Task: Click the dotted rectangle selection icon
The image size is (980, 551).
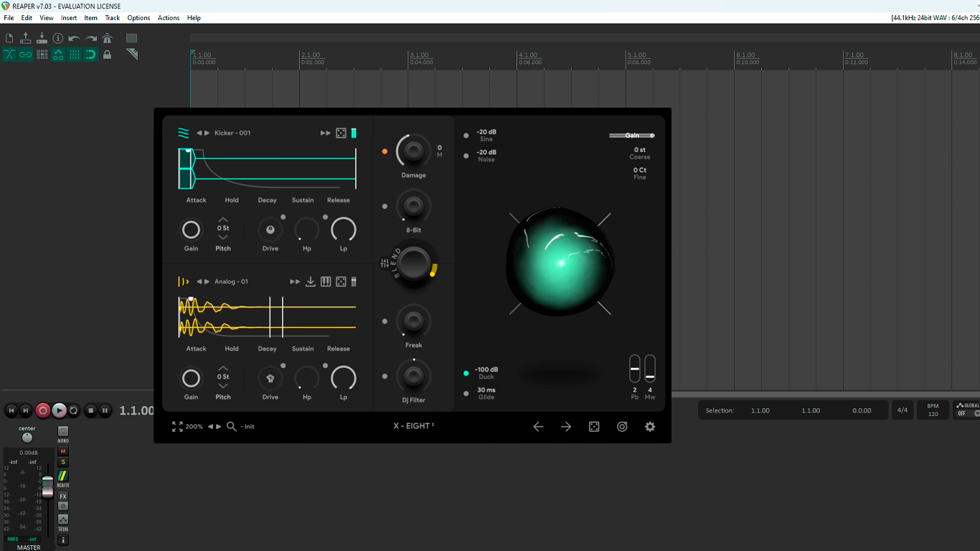Action: 132,38
